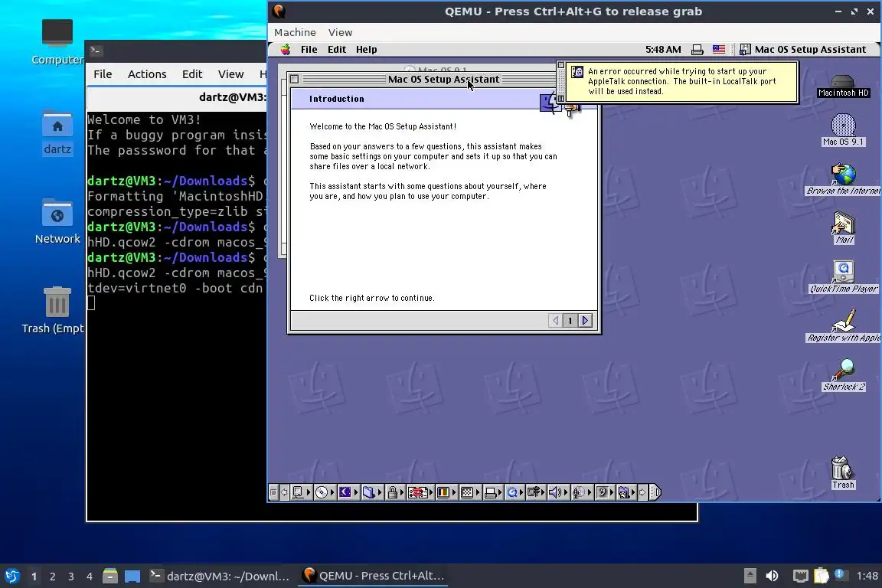
Task: Select QuickTime Player desktop icon
Action: click(843, 277)
